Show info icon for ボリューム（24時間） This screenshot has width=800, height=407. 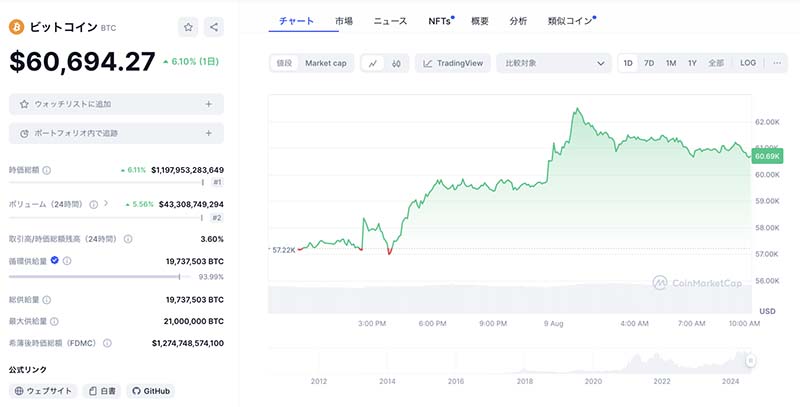tap(93, 205)
